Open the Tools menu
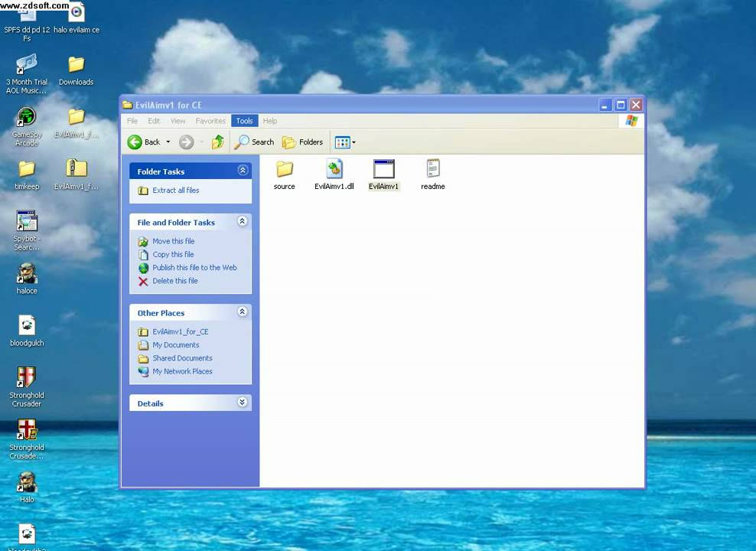Viewport: 756px width, 551px height. [244, 121]
